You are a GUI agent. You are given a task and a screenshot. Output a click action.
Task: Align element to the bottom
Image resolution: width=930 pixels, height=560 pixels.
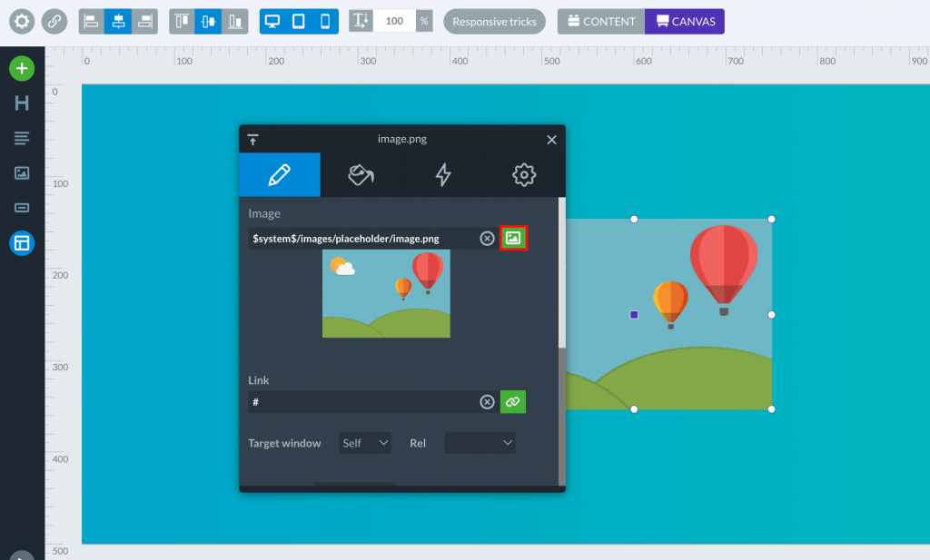(x=235, y=22)
